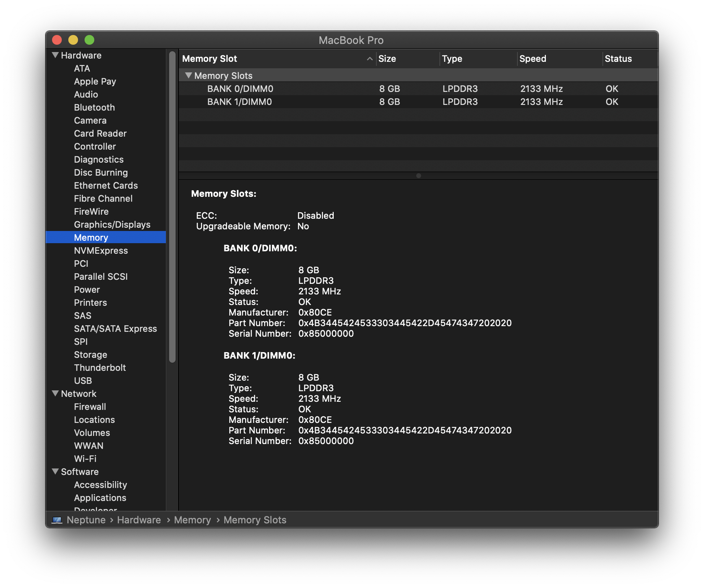
Task: Show Graphics/Displays information
Action: 112,224
